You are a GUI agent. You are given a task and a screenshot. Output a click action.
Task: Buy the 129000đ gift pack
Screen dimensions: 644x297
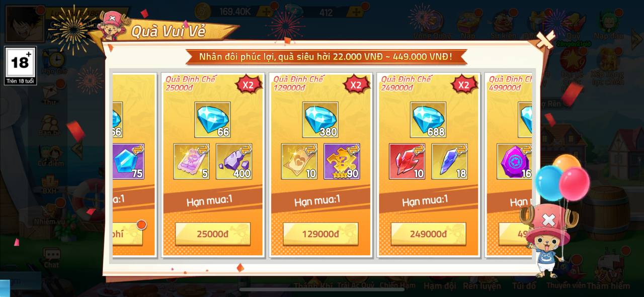tap(320, 234)
